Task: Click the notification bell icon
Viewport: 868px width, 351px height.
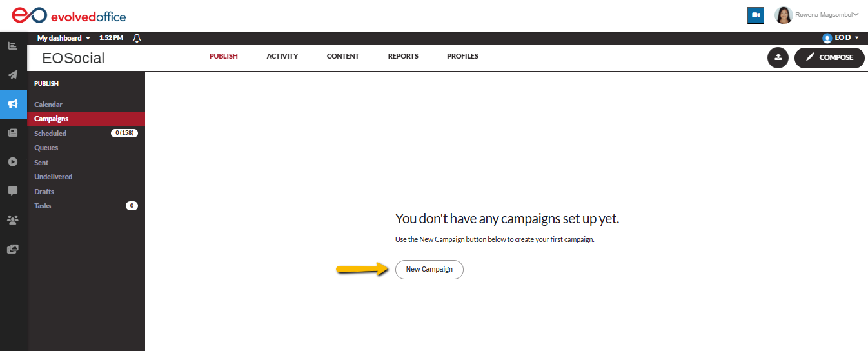Action: click(x=137, y=38)
